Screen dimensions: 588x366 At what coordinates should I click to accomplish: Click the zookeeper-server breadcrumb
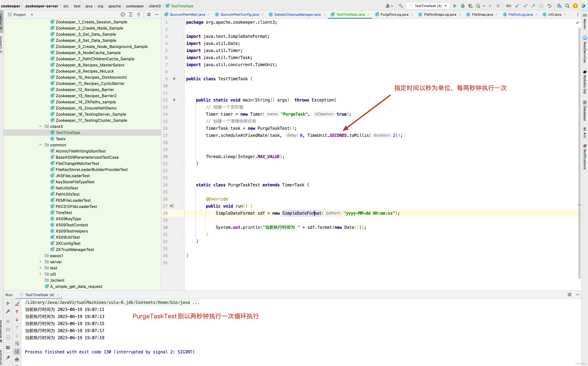(41, 6)
